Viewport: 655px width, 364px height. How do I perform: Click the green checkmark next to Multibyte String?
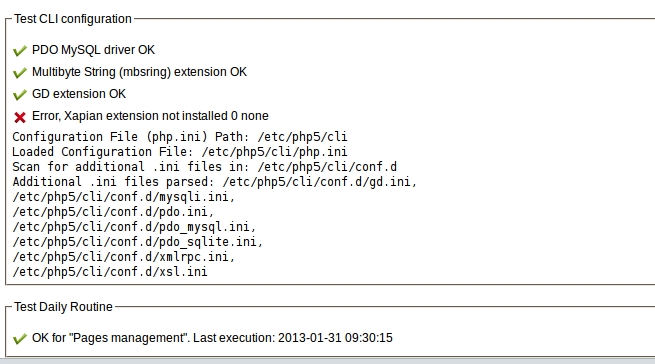click(20, 73)
